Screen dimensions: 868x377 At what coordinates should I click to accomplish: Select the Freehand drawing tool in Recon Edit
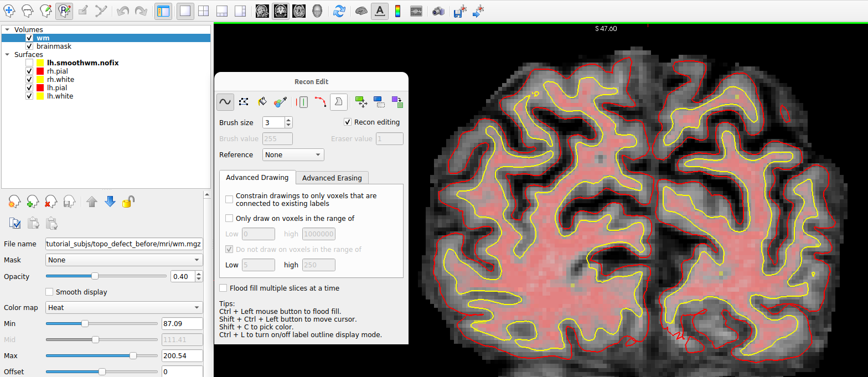tap(225, 101)
